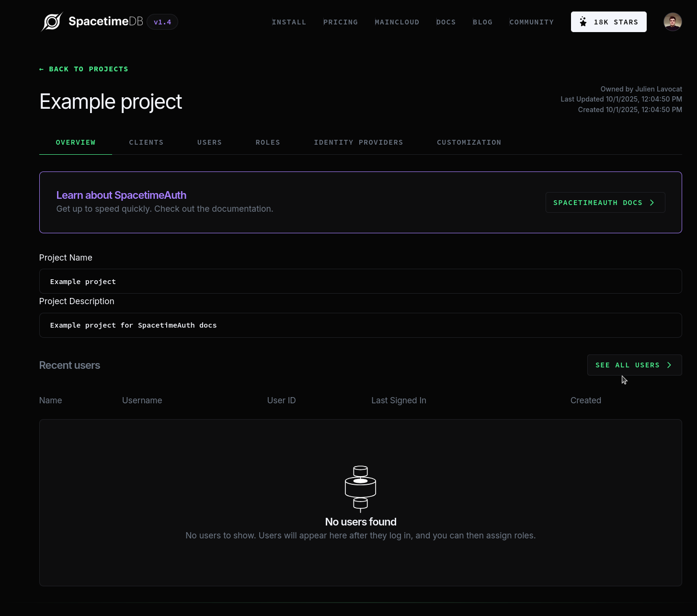The image size is (697, 616).
Task: Open DOCS from the top navigation
Action: [446, 22]
